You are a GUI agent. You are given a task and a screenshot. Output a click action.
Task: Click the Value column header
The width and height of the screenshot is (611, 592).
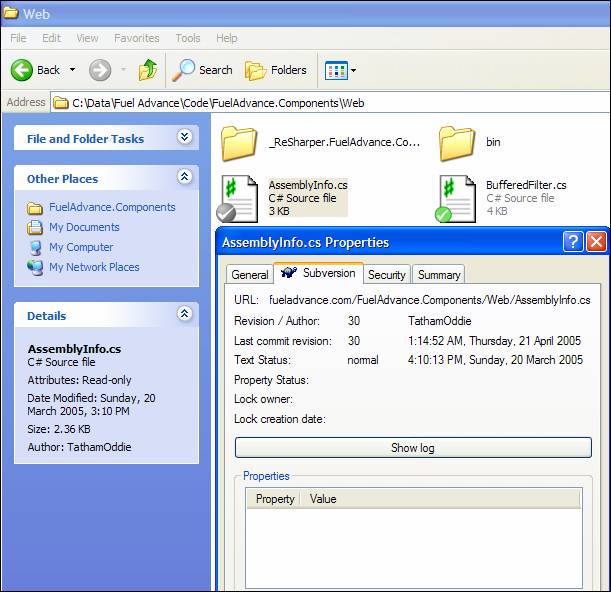point(440,499)
